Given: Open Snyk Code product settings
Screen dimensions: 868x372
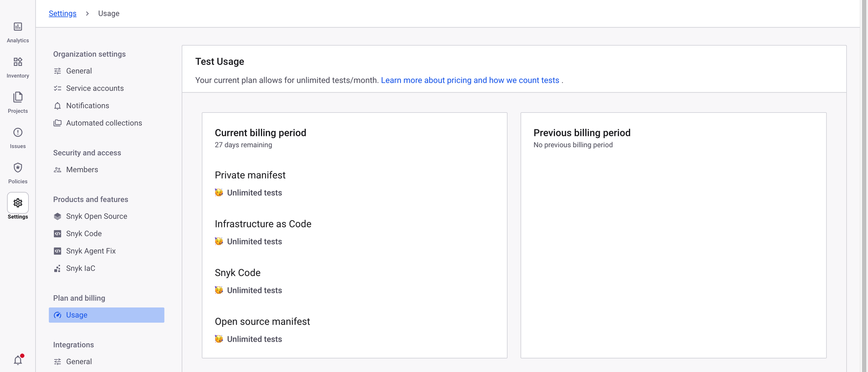Looking at the screenshot, I should tap(84, 234).
